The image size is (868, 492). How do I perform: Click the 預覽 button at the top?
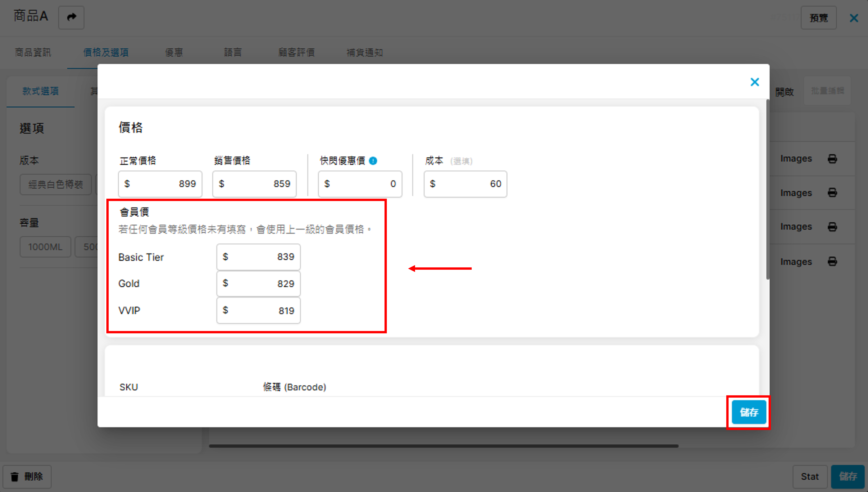818,18
